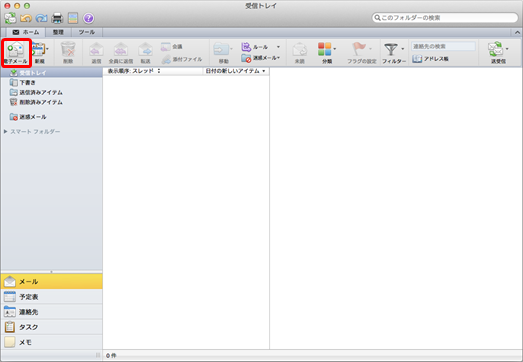
Task: Switch to the 予定表 calendar view
Action: click(x=52, y=297)
